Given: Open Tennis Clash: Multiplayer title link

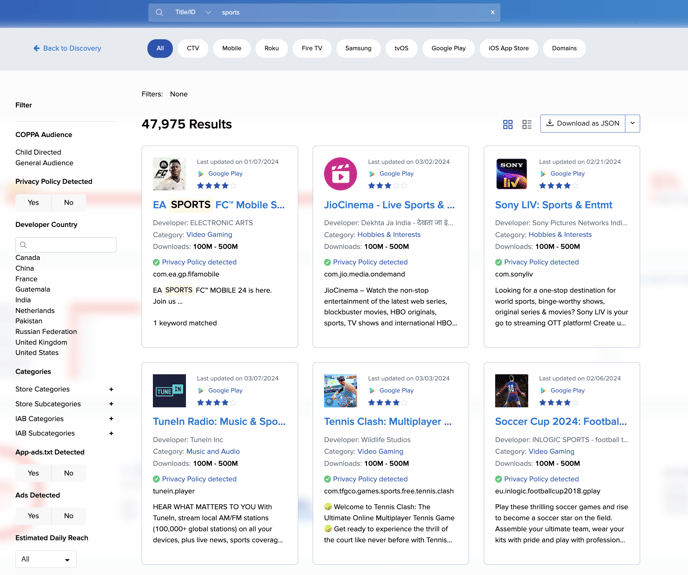Looking at the screenshot, I should [x=387, y=422].
